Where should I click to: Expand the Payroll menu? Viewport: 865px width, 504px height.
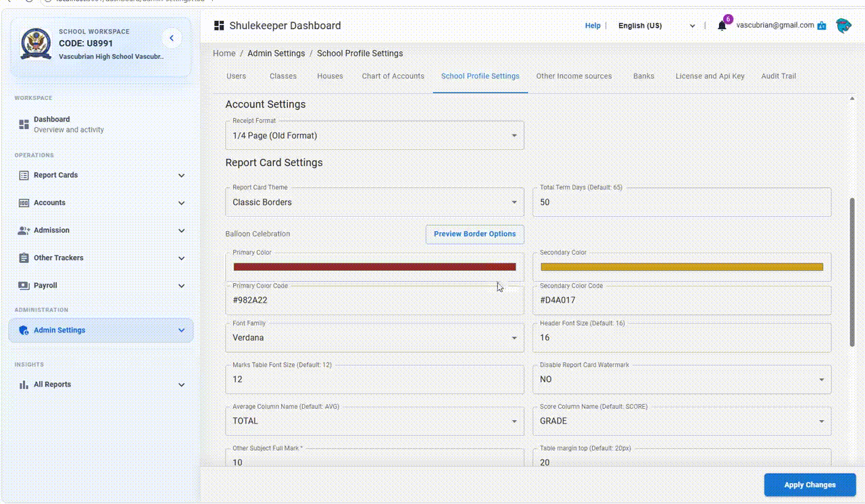[181, 286]
